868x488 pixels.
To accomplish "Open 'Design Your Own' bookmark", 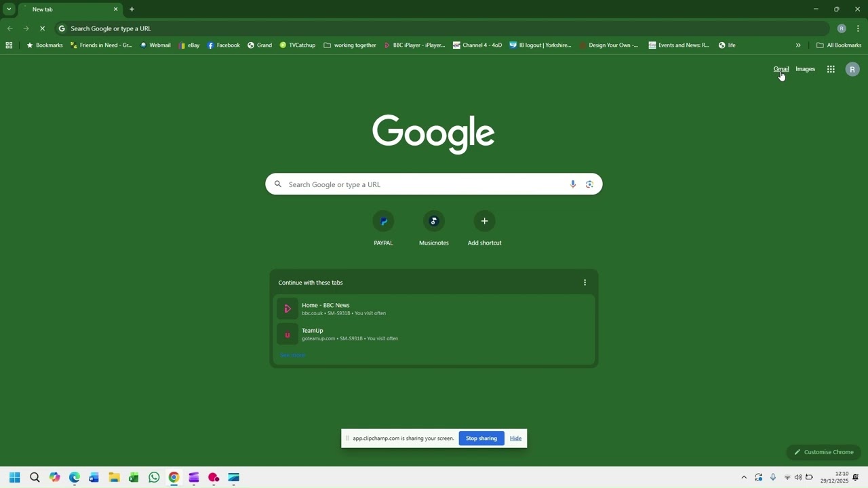I will (608, 45).
